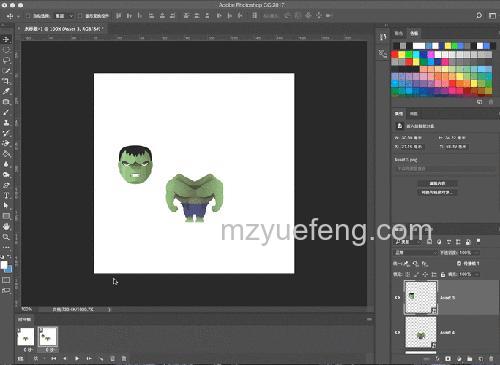Select the Zoom magnifier tool
Image resolution: width=500 pixels, height=365 pixels.
point(6,237)
